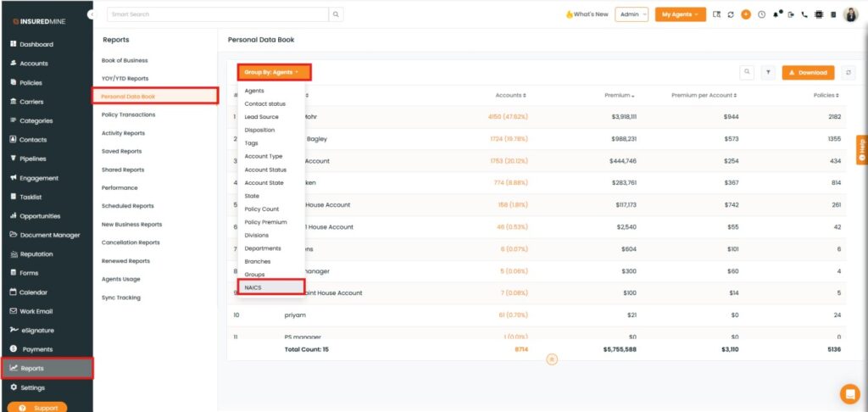The image size is (868, 412).
Task: Expand the Admin role dropdown
Action: (x=632, y=14)
